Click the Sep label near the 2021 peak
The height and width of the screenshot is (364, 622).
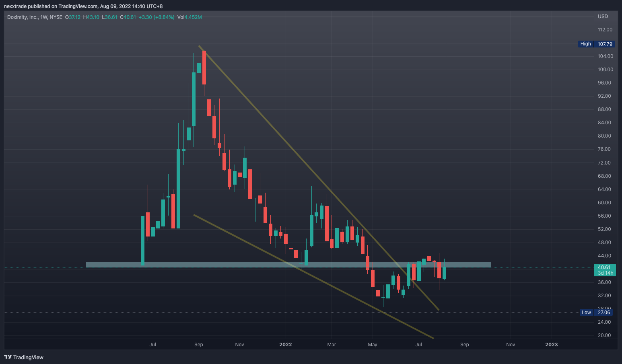click(x=198, y=345)
